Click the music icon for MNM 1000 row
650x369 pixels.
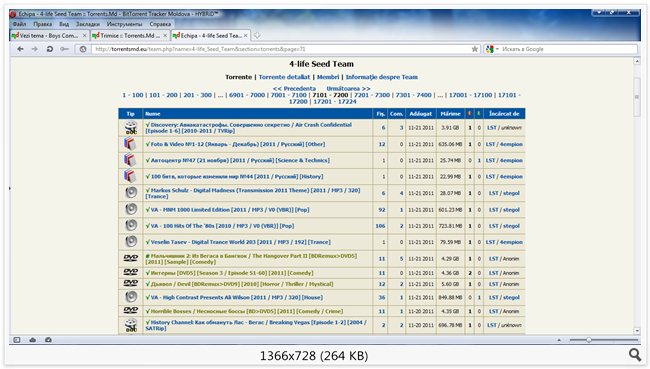131,209
